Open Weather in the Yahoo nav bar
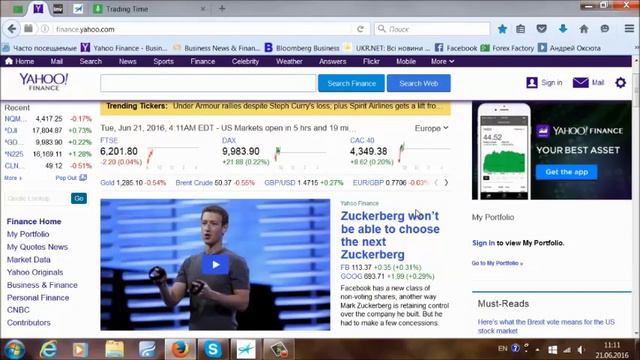This screenshot has height=360, width=640. click(x=289, y=61)
